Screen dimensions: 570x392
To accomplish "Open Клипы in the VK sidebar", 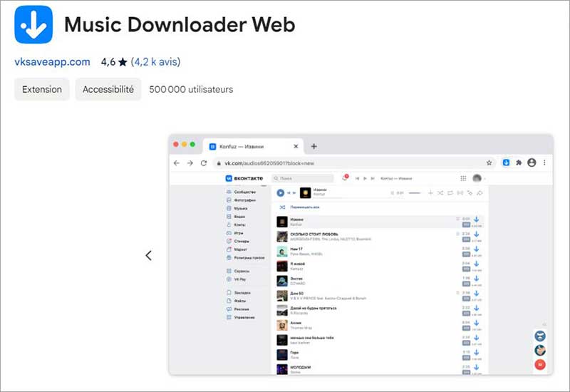I will (x=236, y=225).
